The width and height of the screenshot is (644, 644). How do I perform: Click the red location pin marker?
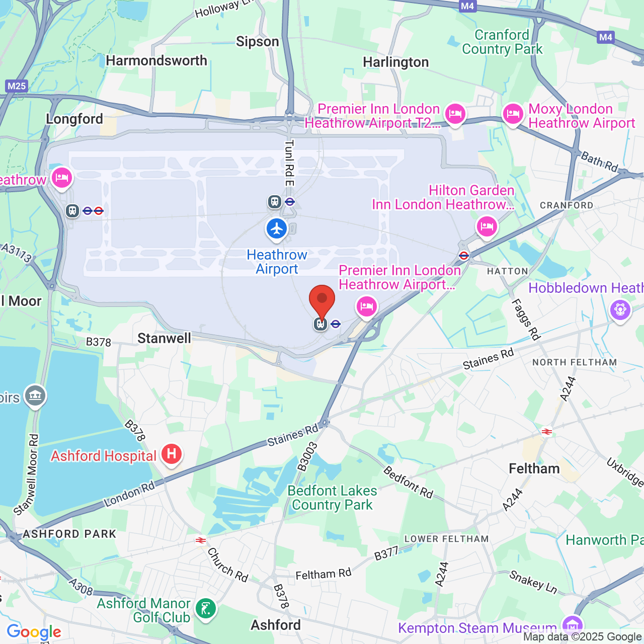(321, 301)
